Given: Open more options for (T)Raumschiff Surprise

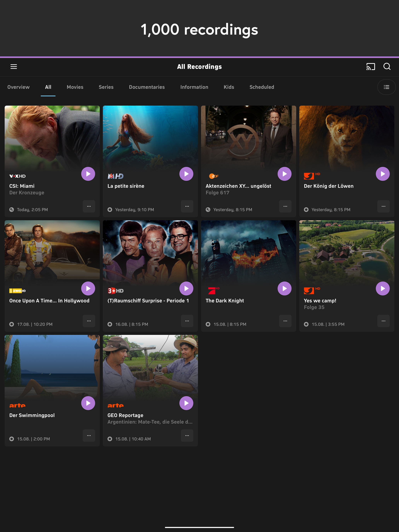Looking at the screenshot, I should point(187,321).
